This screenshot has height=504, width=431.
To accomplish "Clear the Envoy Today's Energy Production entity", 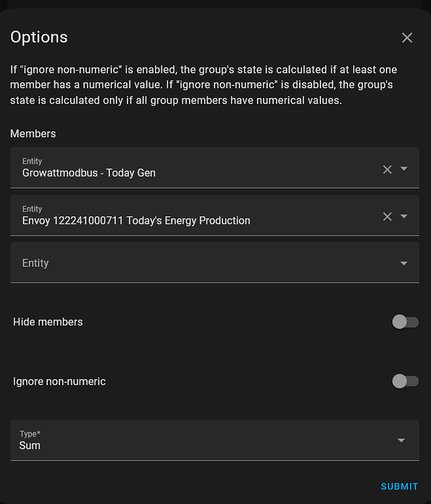I will pos(387,216).
